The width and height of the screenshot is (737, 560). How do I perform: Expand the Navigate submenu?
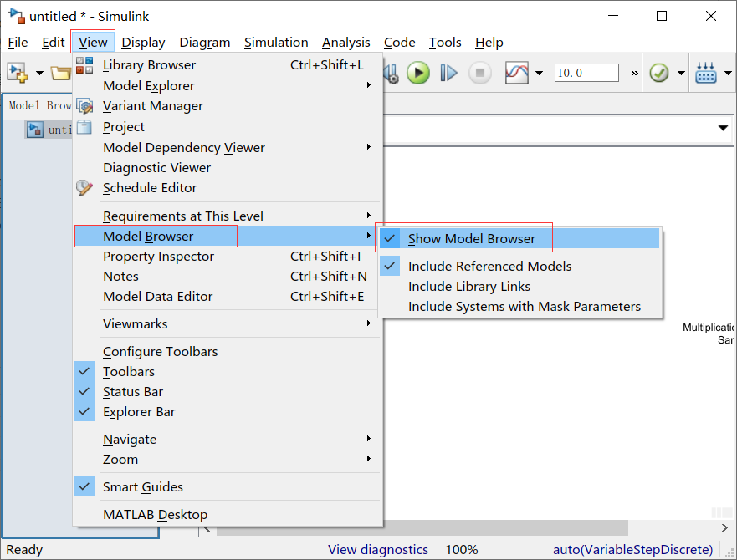pyautogui.click(x=228, y=440)
